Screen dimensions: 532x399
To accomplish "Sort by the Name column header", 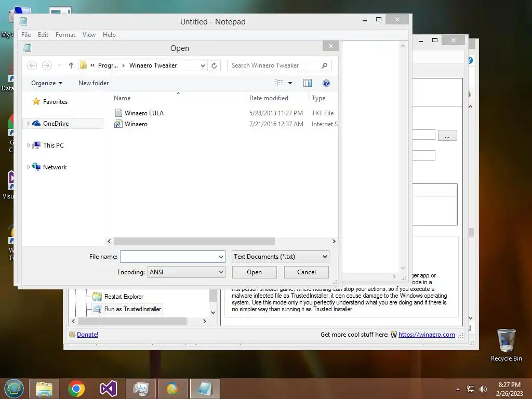I will click(122, 98).
